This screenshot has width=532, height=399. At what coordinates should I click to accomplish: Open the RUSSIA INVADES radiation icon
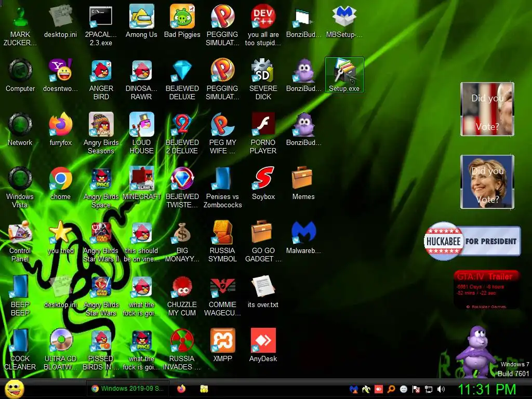pos(182,349)
